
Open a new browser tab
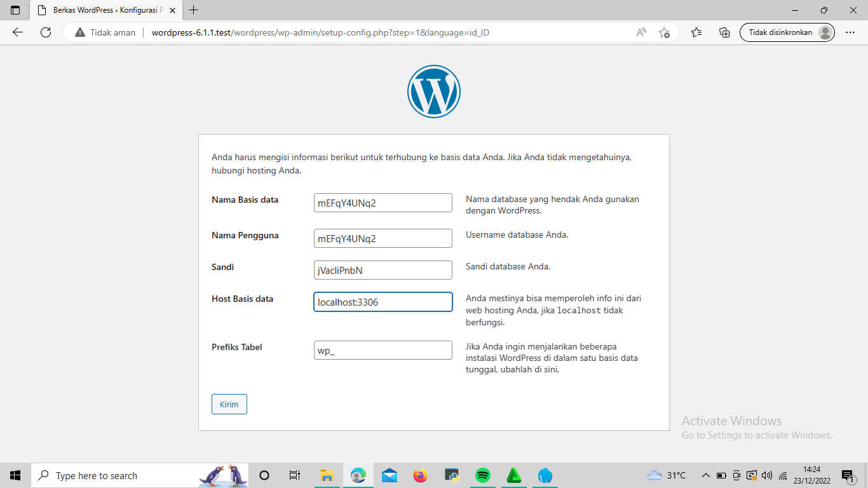point(194,10)
